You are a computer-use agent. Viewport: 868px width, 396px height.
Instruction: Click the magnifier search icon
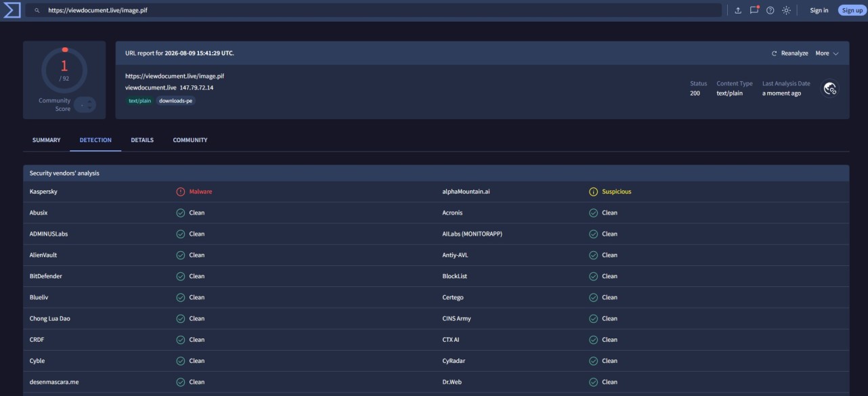pos(37,11)
